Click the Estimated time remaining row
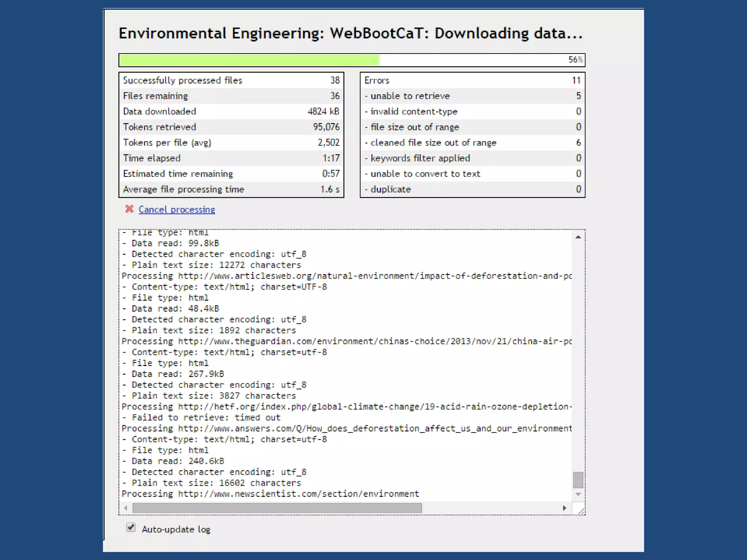 [x=231, y=174]
